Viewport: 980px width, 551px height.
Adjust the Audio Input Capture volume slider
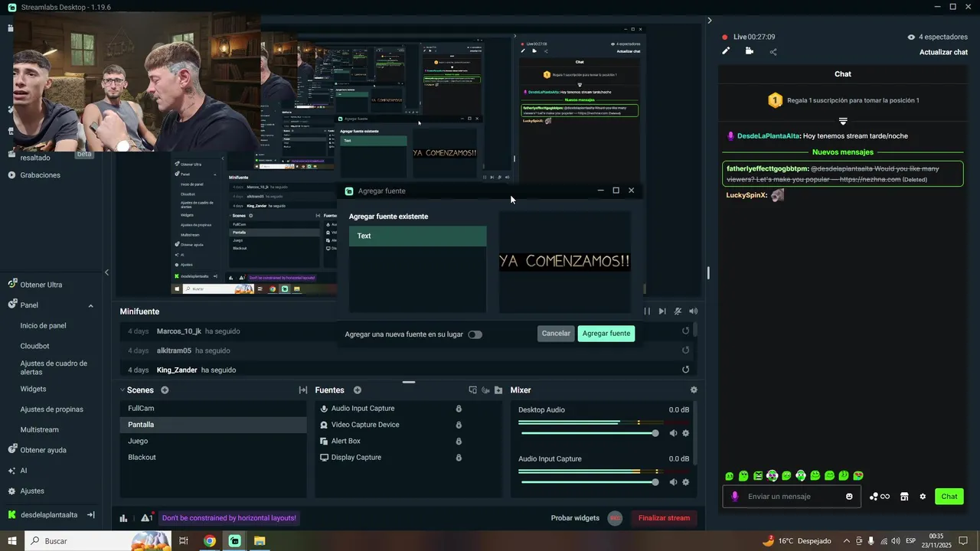pos(588,482)
